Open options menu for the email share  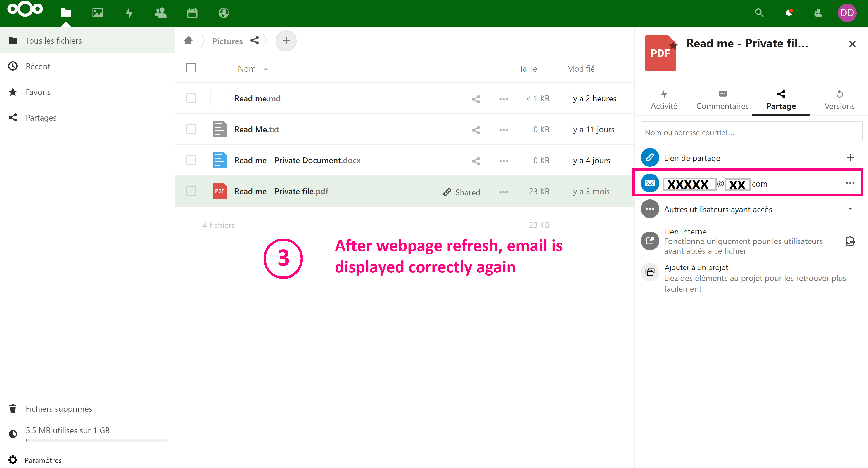(x=850, y=183)
